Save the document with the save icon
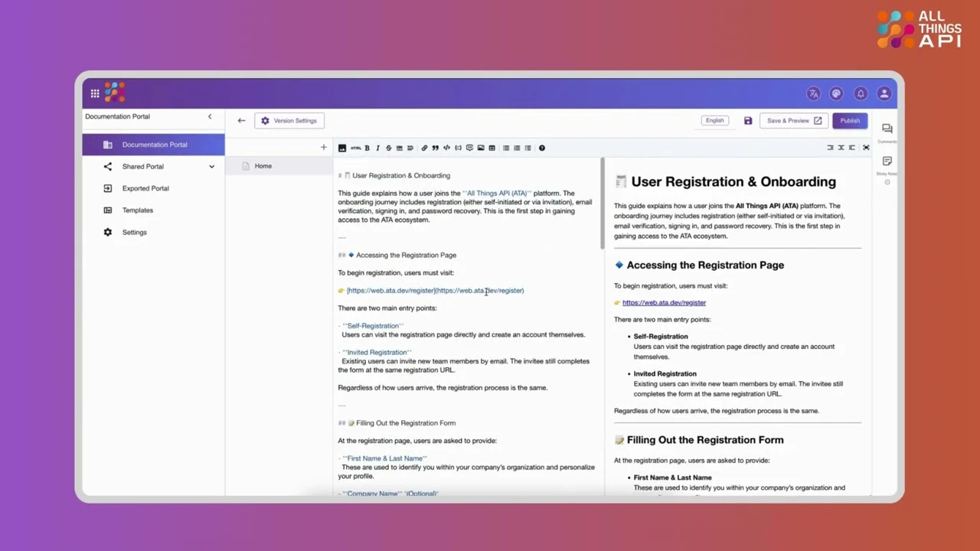This screenshot has width=980, height=551. click(x=747, y=120)
